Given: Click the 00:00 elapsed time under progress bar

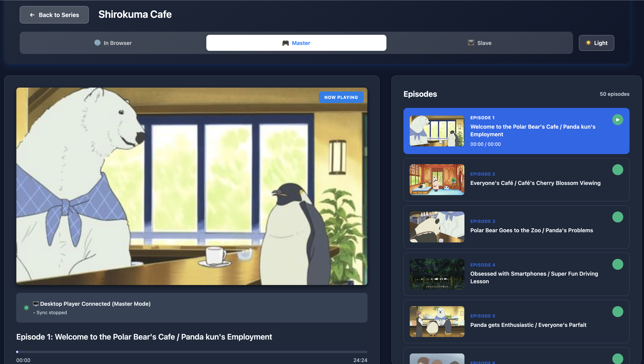Looking at the screenshot, I should [x=23, y=360].
